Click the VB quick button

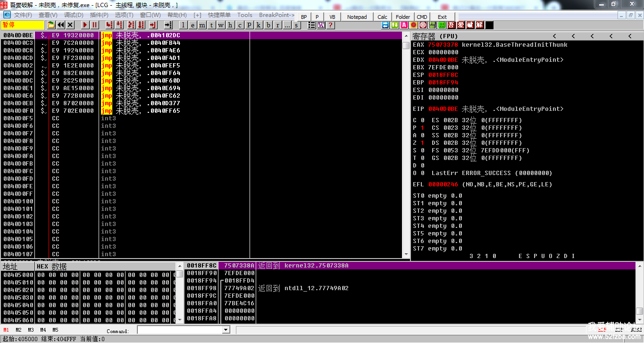pyautogui.click(x=332, y=17)
